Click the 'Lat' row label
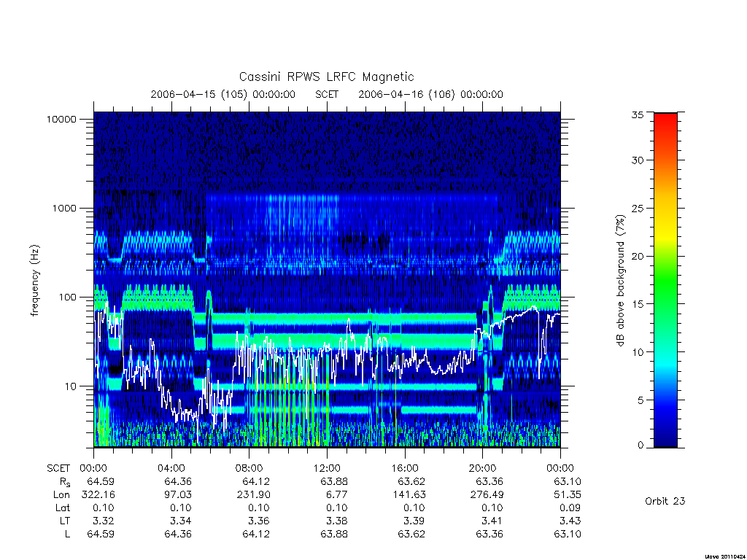This screenshot has width=747, height=560. click(62, 507)
